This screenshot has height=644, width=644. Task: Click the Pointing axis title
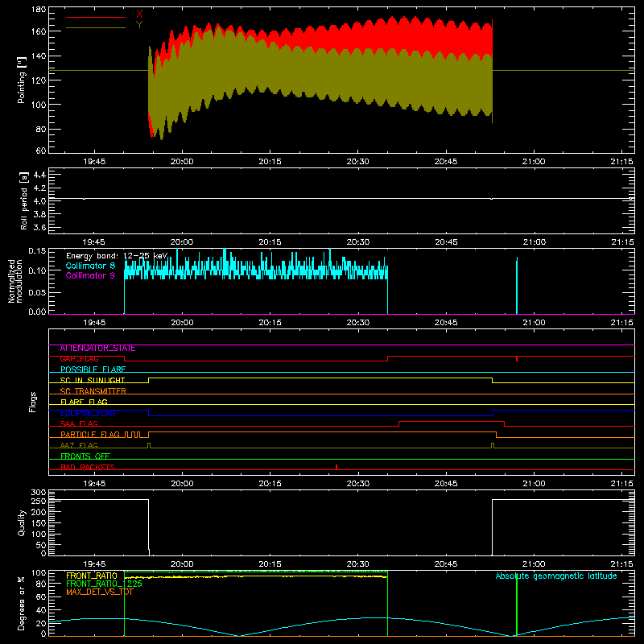coord(22,80)
